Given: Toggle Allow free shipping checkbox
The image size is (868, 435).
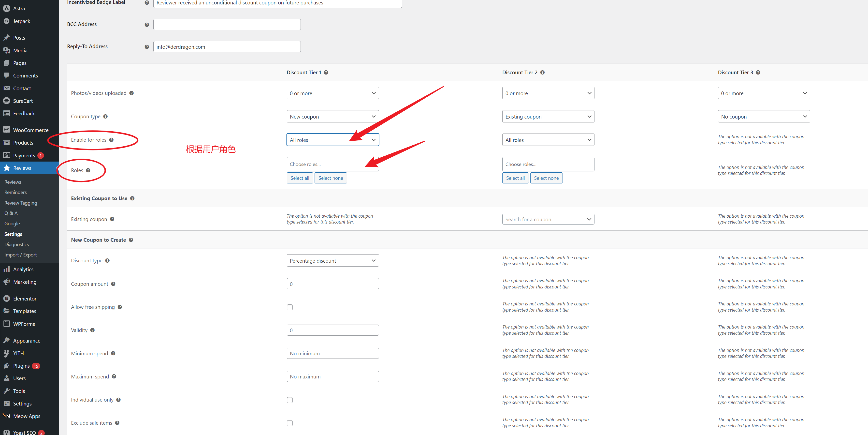Looking at the screenshot, I should 290,307.
